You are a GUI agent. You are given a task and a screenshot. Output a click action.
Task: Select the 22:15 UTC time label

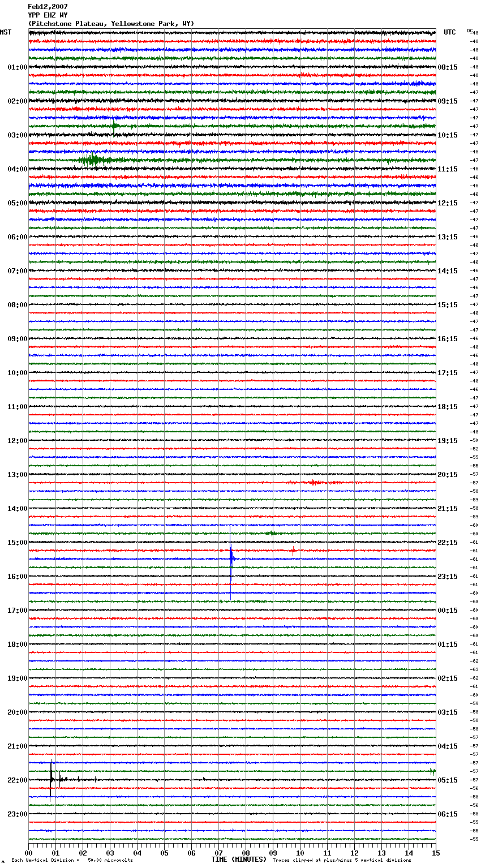(x=448, y=543)
